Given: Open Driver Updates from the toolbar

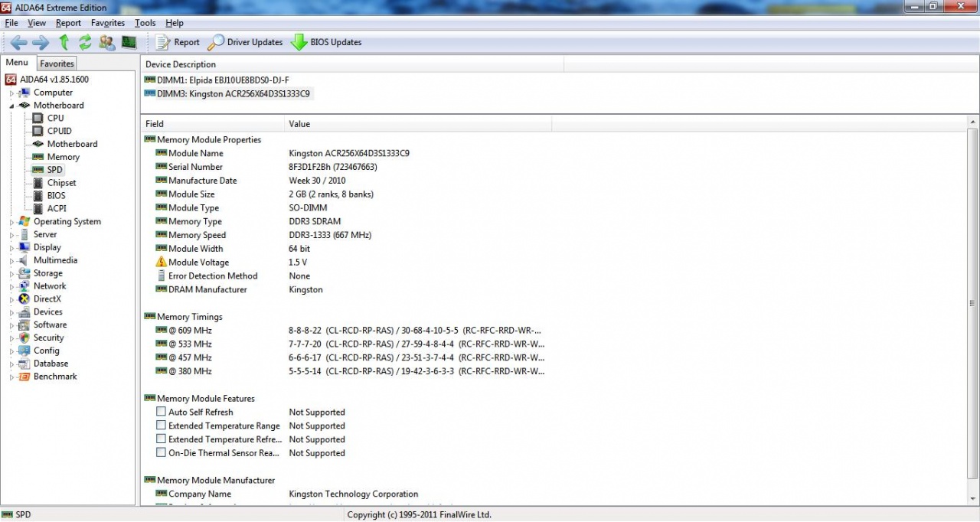Looking at the screenshot, I should pyautogui.click(x=246, y=42).
